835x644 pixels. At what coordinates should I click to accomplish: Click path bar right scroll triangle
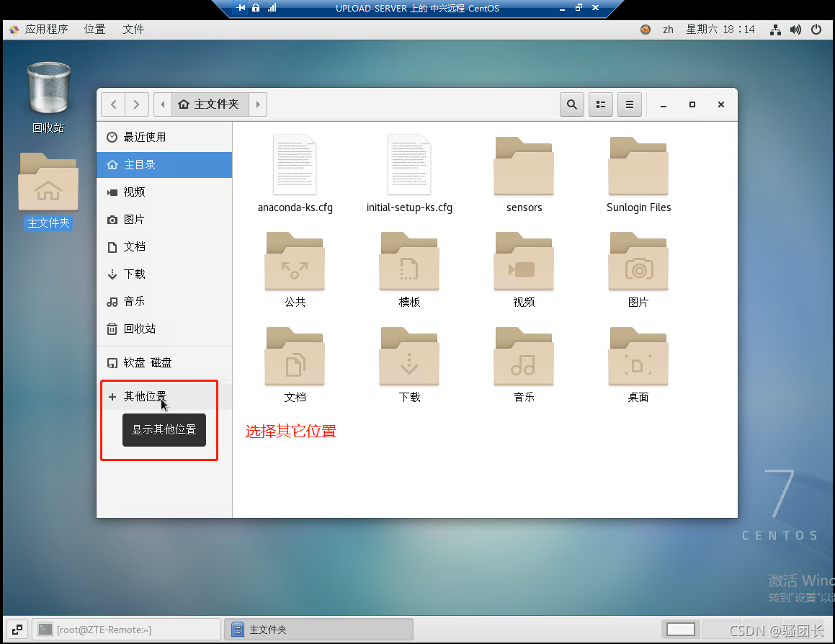click(258, 104)
